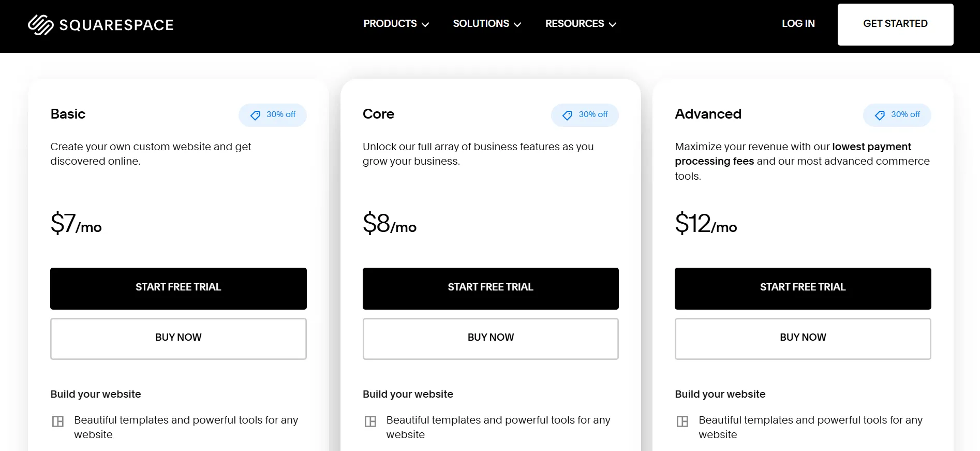The width and height of the screenshot is (980, 451).
Task: Expand the Products menu chevron
Action: tap(425, 24)
